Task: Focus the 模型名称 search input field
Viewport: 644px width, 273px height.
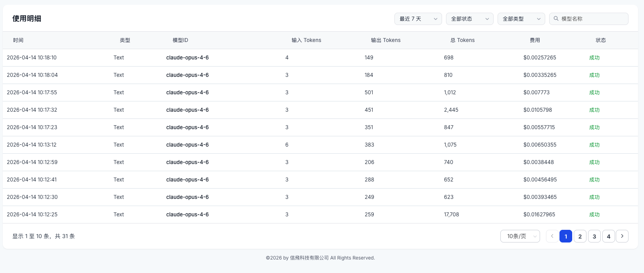Action: [x=588, y=19]
